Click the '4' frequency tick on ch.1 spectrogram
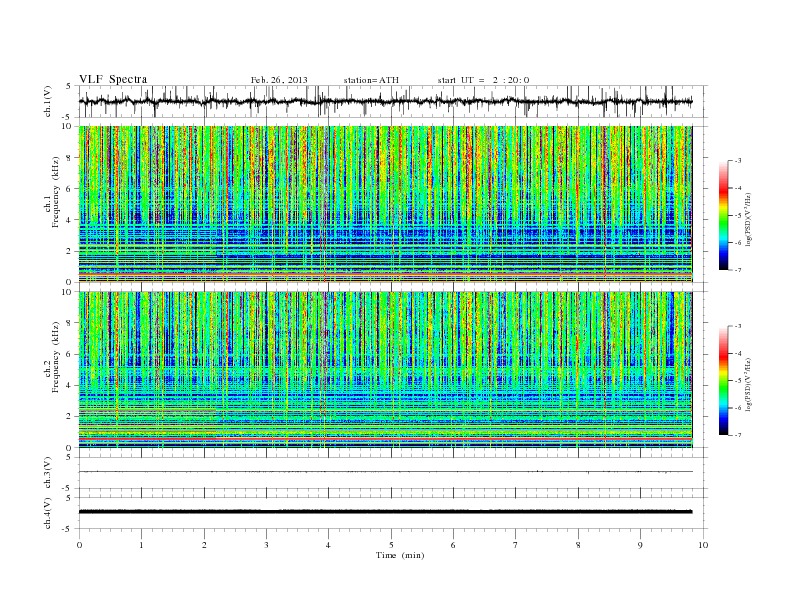The image size is (792, 612). coord(69,220)
